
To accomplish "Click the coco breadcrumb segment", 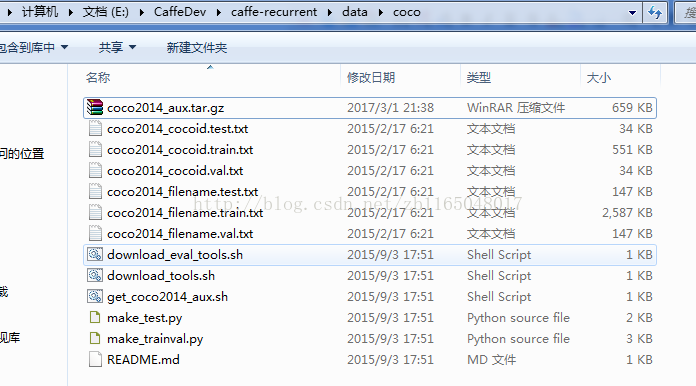I will tap(407, 12).
